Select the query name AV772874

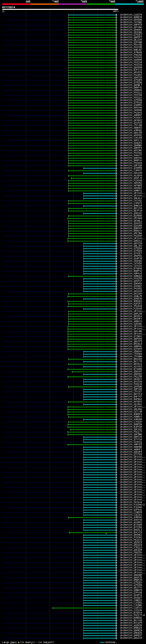click(8, 7)
